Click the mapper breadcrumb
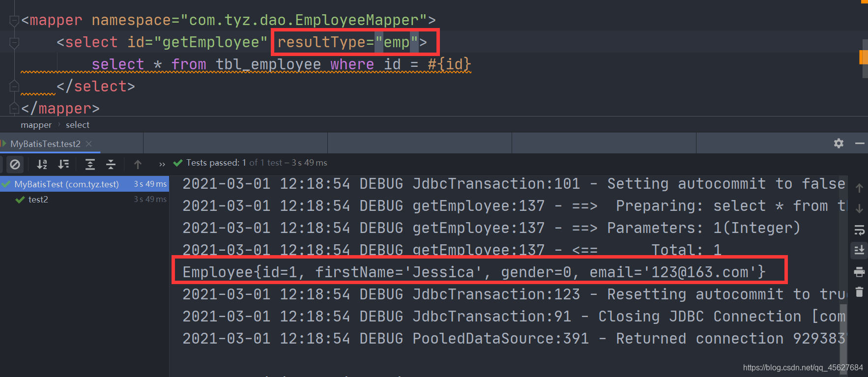 tap(36, 125)
